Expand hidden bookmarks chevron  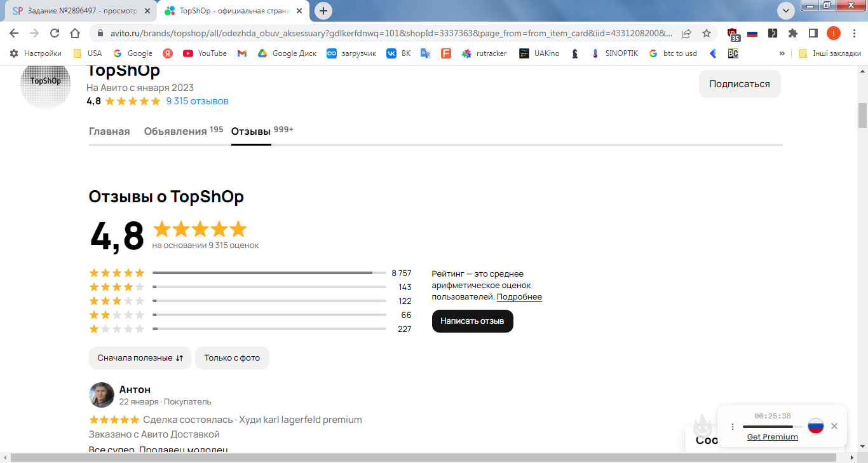coord(782,53)
